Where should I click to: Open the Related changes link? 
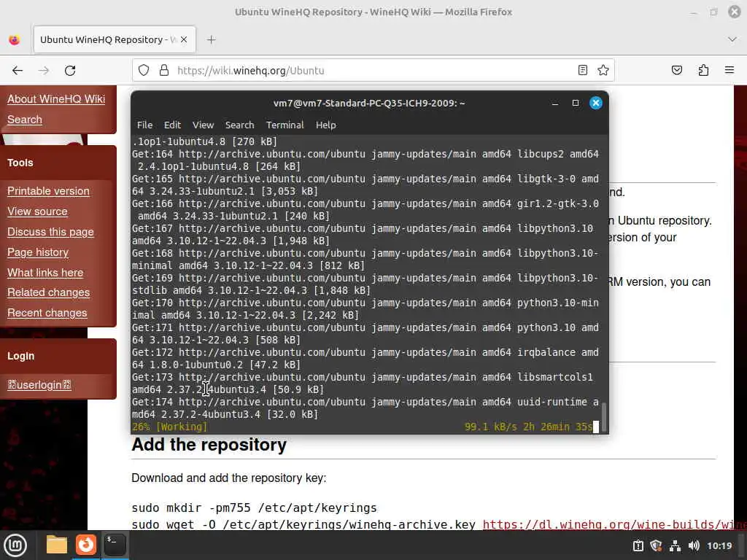(49, 292)
